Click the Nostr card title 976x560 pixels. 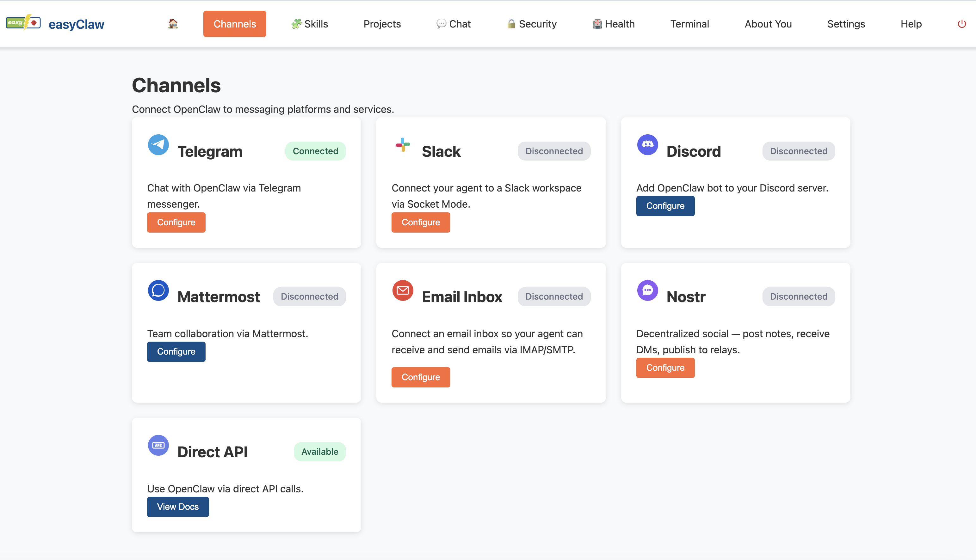(x=686, y=297)
